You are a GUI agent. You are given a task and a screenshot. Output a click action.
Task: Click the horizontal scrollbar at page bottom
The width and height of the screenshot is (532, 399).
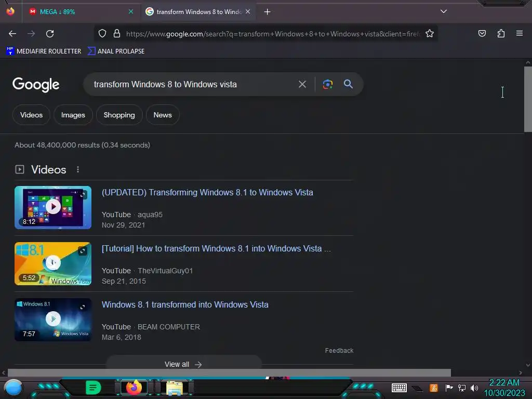(229, 373)
